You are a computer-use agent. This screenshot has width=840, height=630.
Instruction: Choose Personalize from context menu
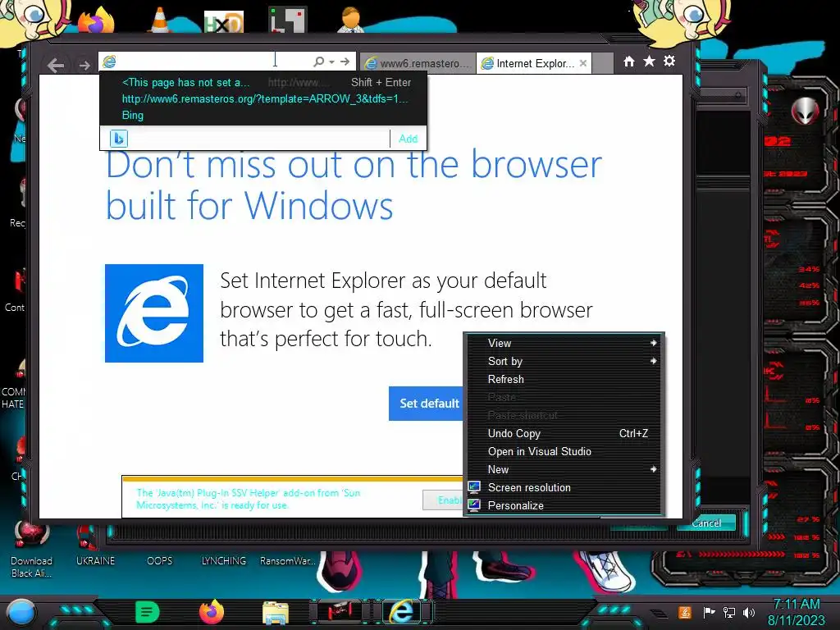click(x=564, y=505)
